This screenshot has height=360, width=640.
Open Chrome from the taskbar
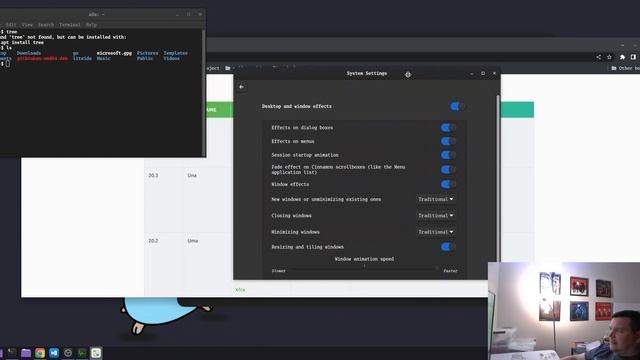pos(40,353)
